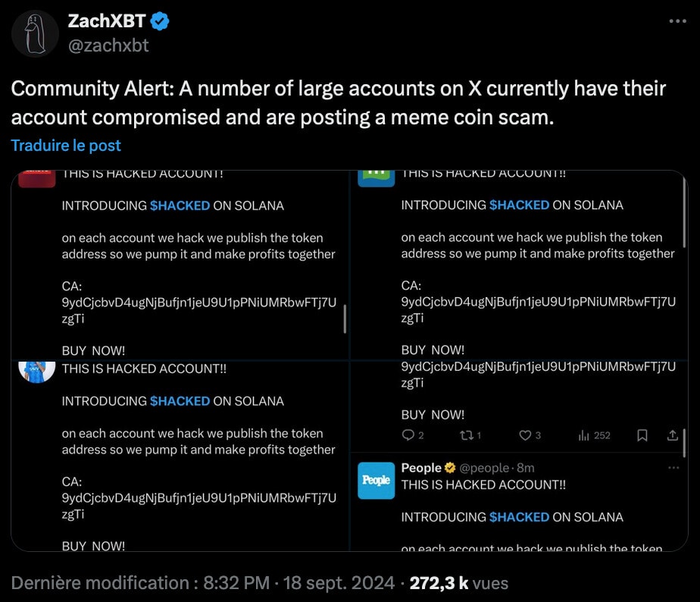Click the @people handle
Image resolution: width=700 pixels, height=602 pixels.
click(484, 468)
